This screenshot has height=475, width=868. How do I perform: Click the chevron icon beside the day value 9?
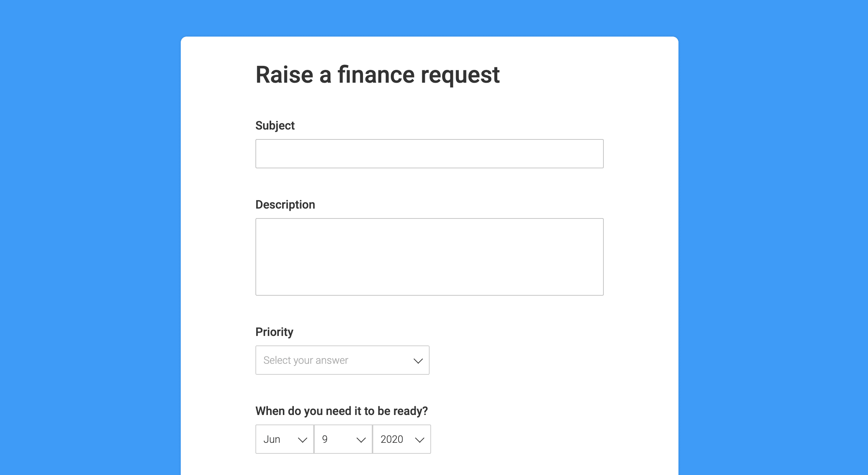pos(361,439)
